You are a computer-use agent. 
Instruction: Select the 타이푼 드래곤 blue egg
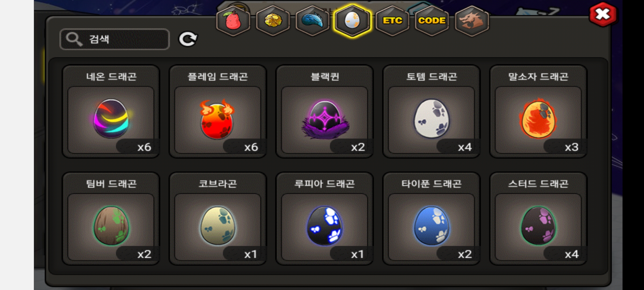[x=431, y=219]
